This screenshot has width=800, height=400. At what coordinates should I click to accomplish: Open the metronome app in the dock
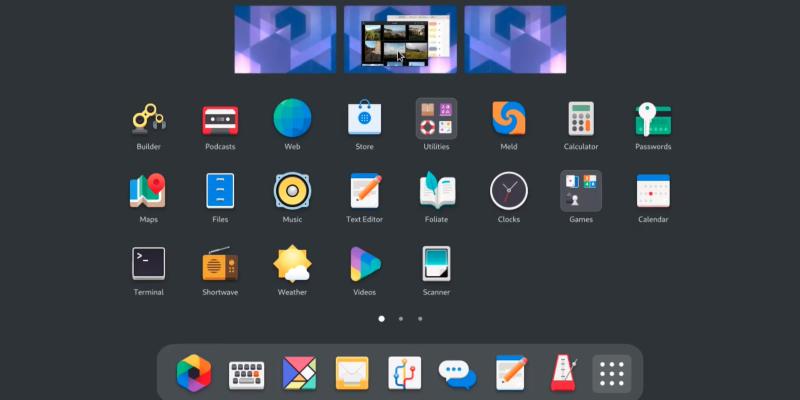click(x=563, y=373)
